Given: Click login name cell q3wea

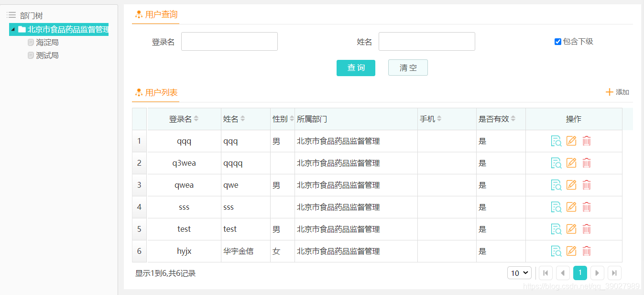Looking at the screenshot, I should click(184, 163).
